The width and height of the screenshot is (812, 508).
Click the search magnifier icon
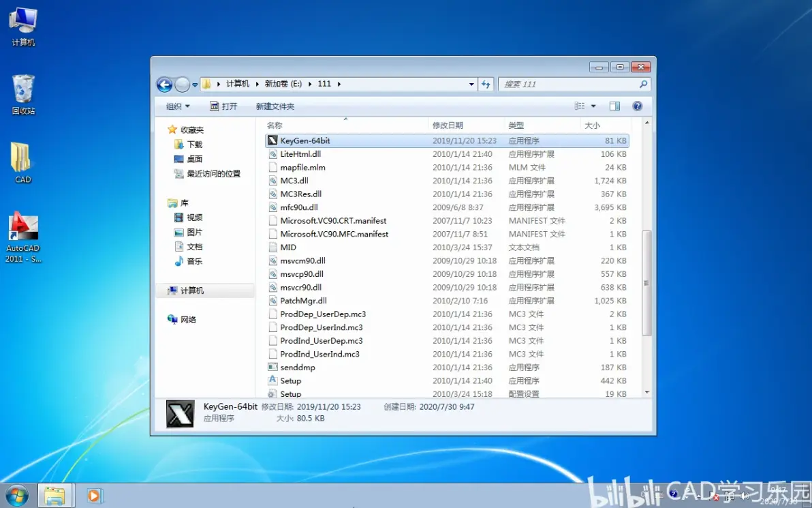click(x=643, y=84)
